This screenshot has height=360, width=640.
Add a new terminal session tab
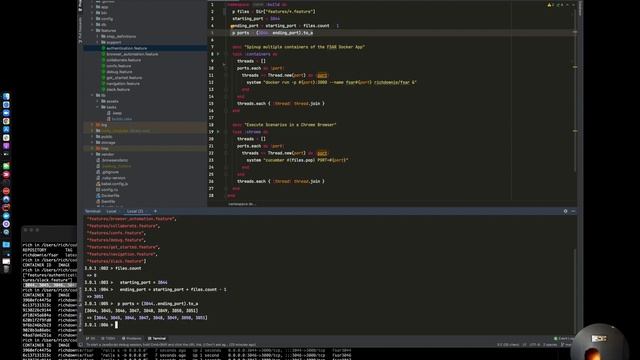coord(155,211)
